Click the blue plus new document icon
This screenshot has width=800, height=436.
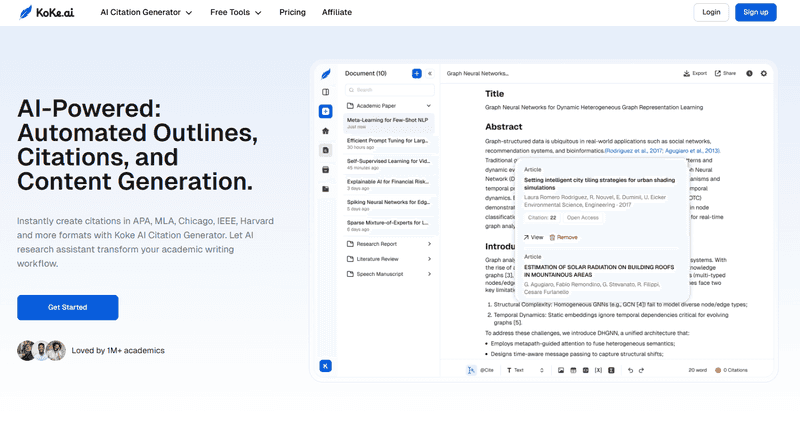click(417, 74)
